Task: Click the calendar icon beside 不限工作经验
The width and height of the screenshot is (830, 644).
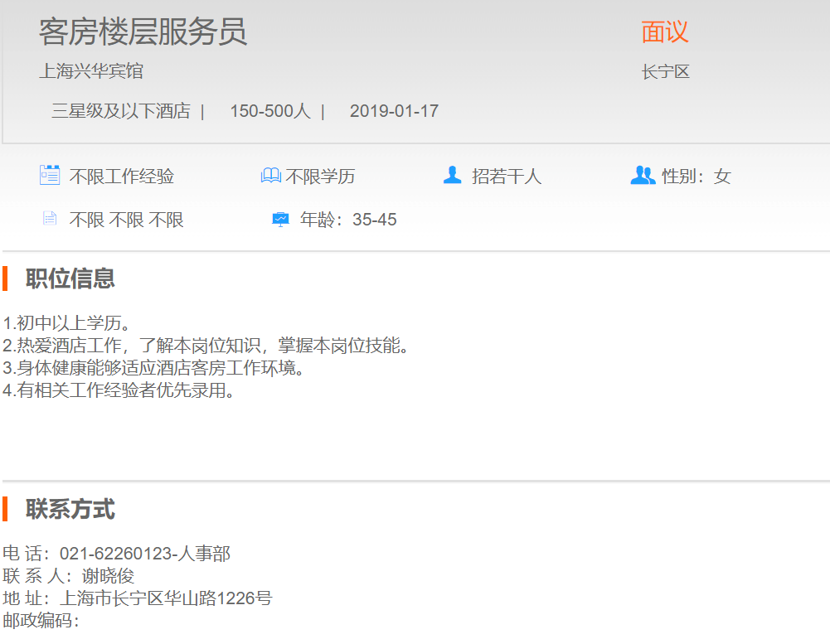Action: 50,175
